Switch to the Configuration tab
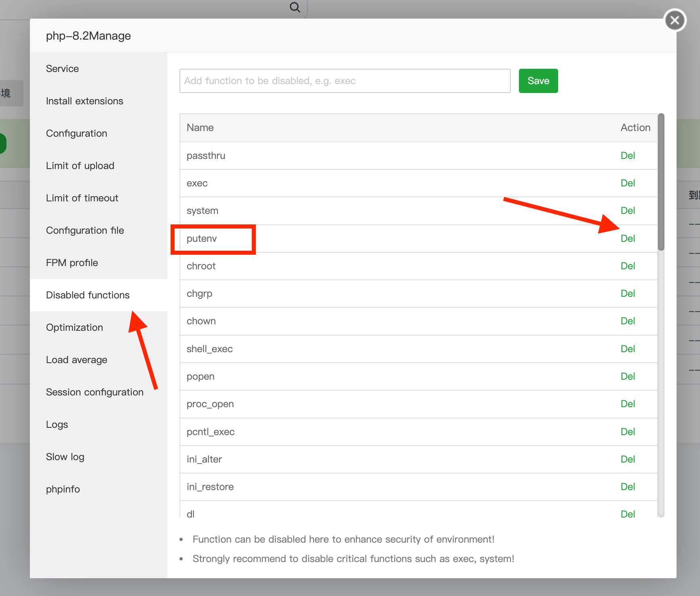Image resolution: width=700 pixels, height=596 pixels. coord(76,133)
